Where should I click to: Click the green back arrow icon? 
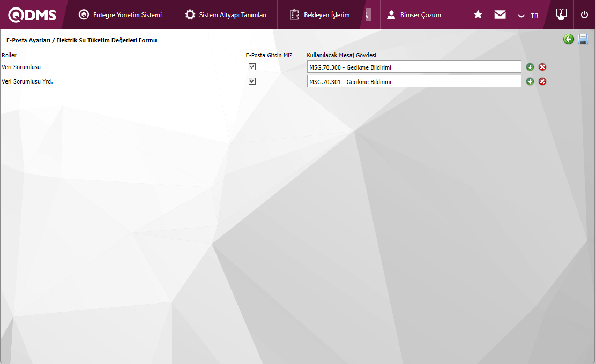(x=568, y=39)
